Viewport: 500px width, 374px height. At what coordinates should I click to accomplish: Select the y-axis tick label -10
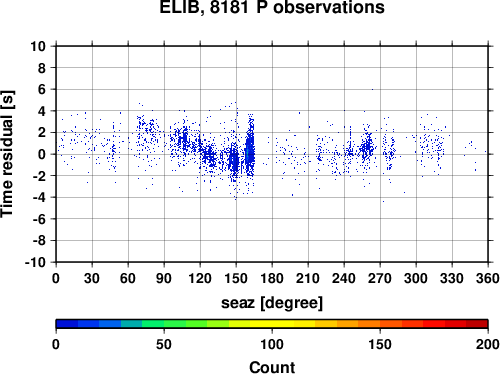tap(35, 262)
